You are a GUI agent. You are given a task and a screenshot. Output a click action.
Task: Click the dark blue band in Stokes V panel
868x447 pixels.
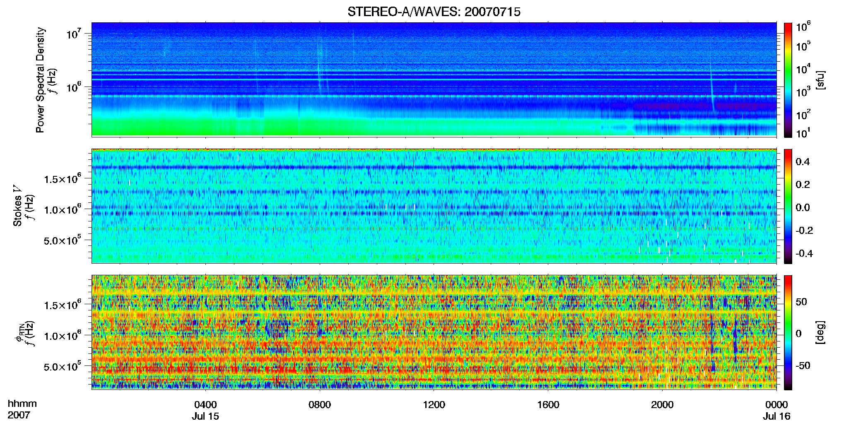434,168
